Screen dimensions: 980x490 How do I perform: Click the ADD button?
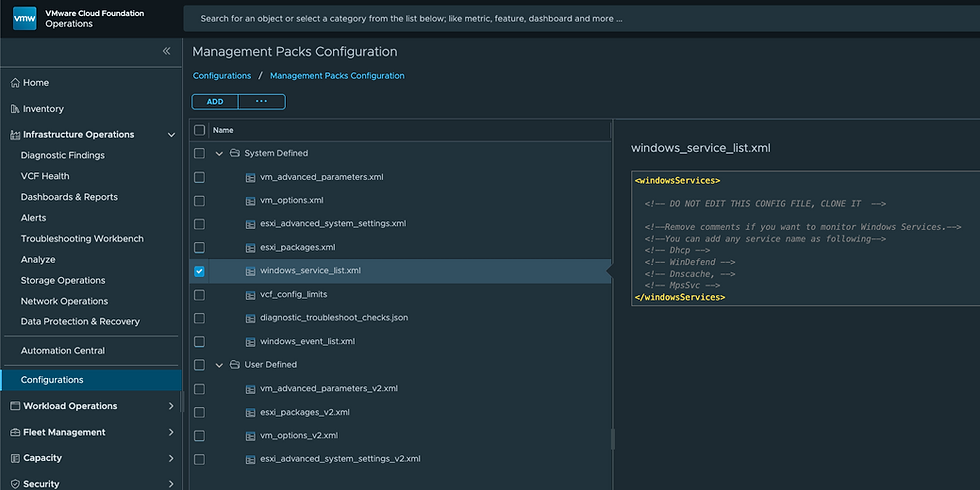(x=215, y=101)
